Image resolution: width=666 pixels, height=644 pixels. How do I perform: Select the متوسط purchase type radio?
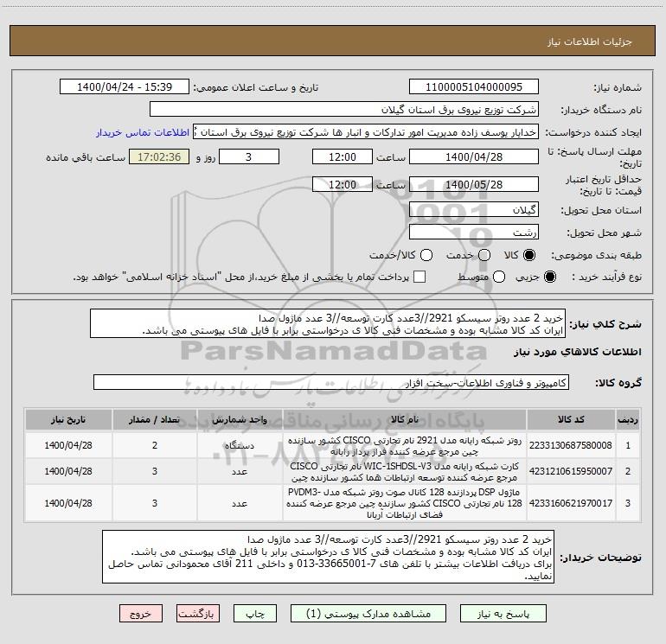click(499, 277)
